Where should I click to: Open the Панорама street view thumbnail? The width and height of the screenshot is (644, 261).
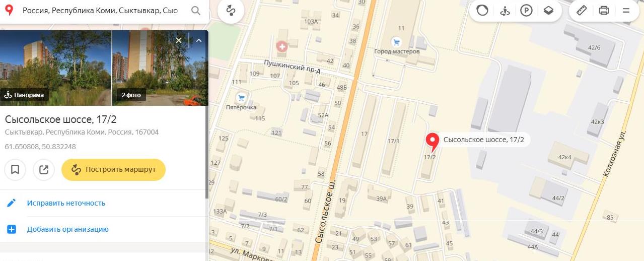55,68
